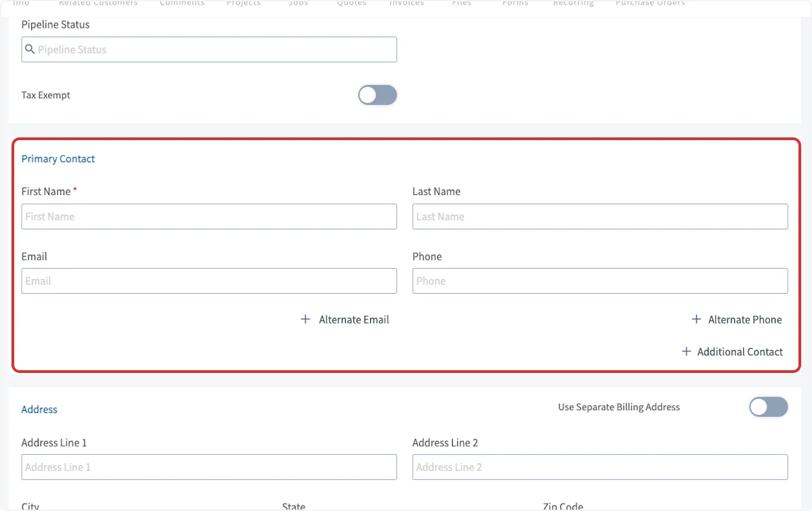Click the Address section heading
Image resolution: width=812 pixels, height=511 pixels.
tap(39, 409)
